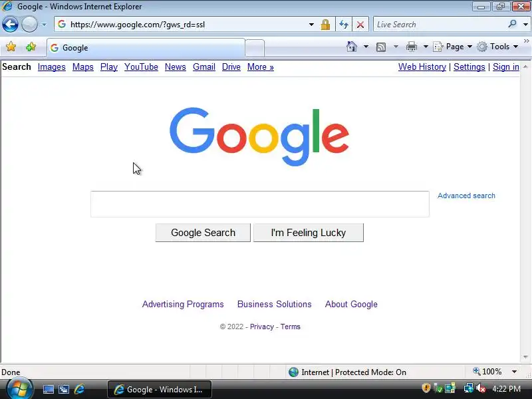Expand the zoom level dropdown arrow
Image resolution: width=532 pixels, height=399 pixels.
514,372
